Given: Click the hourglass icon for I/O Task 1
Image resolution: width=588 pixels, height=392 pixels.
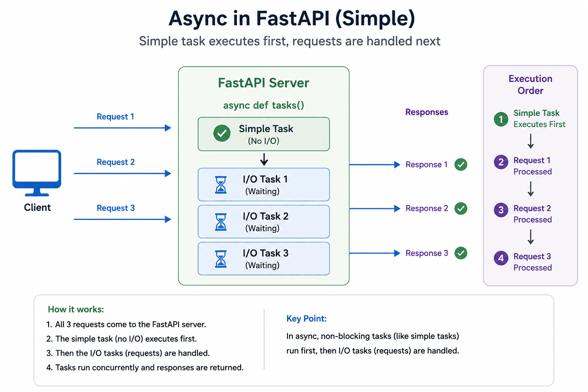Looking at the screenshot, I should pos(221,185).
